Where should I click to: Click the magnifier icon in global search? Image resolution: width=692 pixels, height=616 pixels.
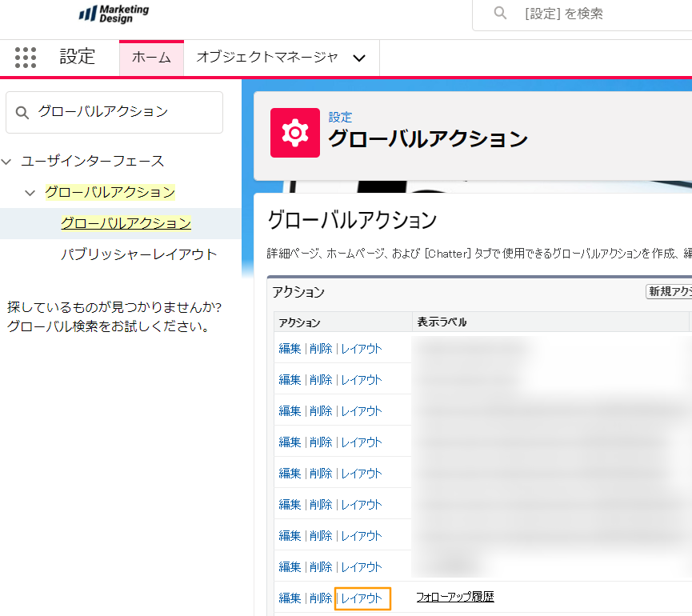[501, 13]
